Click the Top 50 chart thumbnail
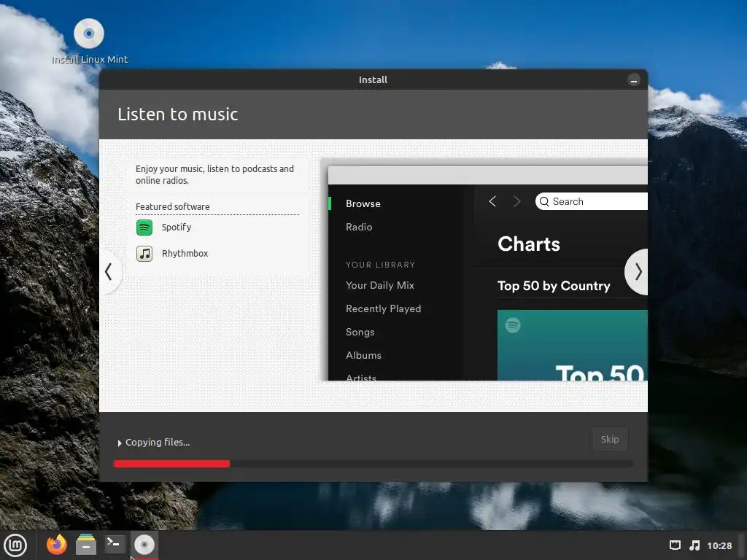 point(572,345)
